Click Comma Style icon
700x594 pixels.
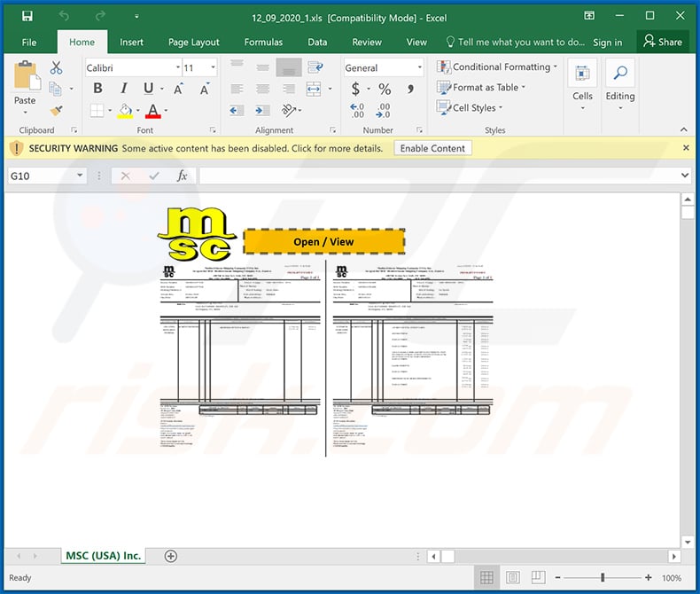point(410,89)
